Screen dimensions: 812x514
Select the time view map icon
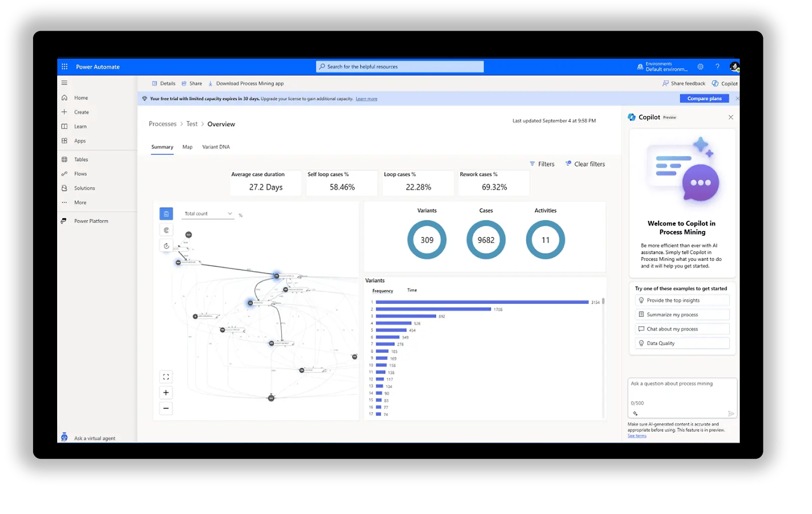click(x=166, y=246)
